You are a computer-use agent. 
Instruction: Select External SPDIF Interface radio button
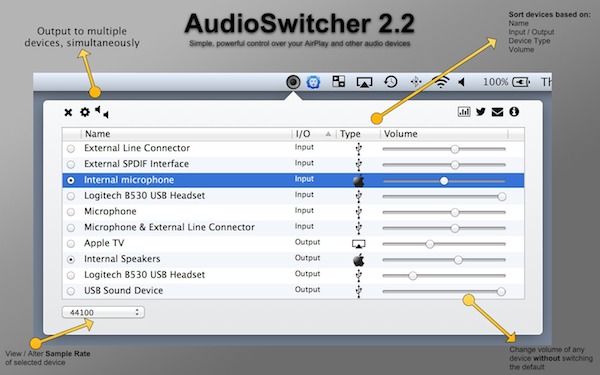[x=71, y=165]
